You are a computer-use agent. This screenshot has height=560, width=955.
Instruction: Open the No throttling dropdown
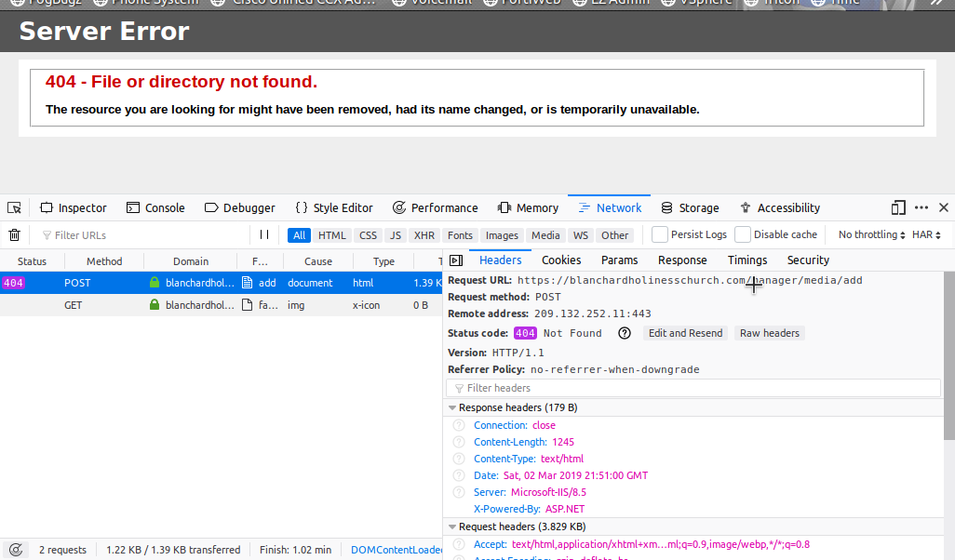pos(869,234)
